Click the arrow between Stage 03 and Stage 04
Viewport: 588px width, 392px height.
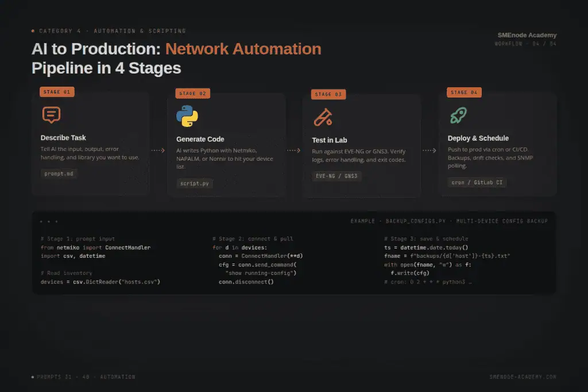[x=430, y=150]
